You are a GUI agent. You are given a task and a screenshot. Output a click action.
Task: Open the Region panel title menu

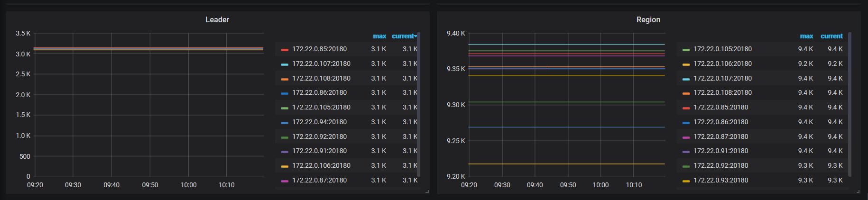tap(648, 20)
